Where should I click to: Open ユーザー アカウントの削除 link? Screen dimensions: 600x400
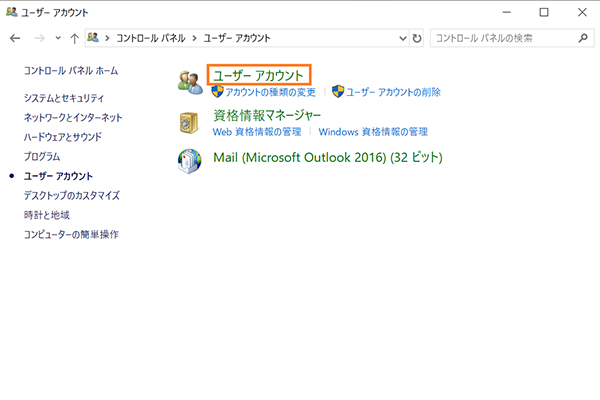coord(393,92)
